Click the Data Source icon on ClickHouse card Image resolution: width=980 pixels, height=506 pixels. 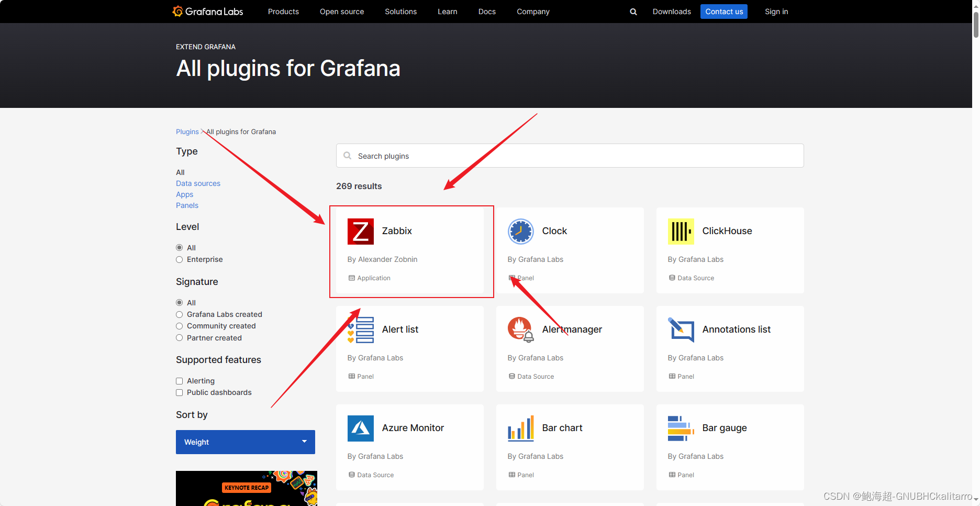coord(672,278)
